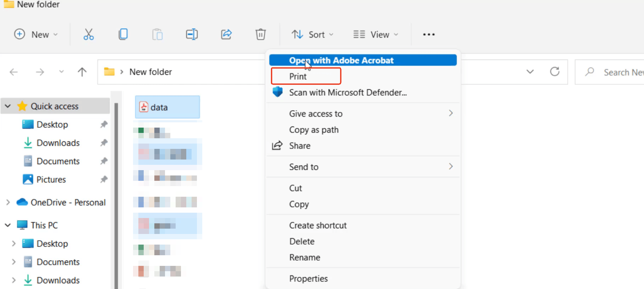Screen dimensions: 644x289
Task: Select the data PDF file
Action: coord(167,107)
